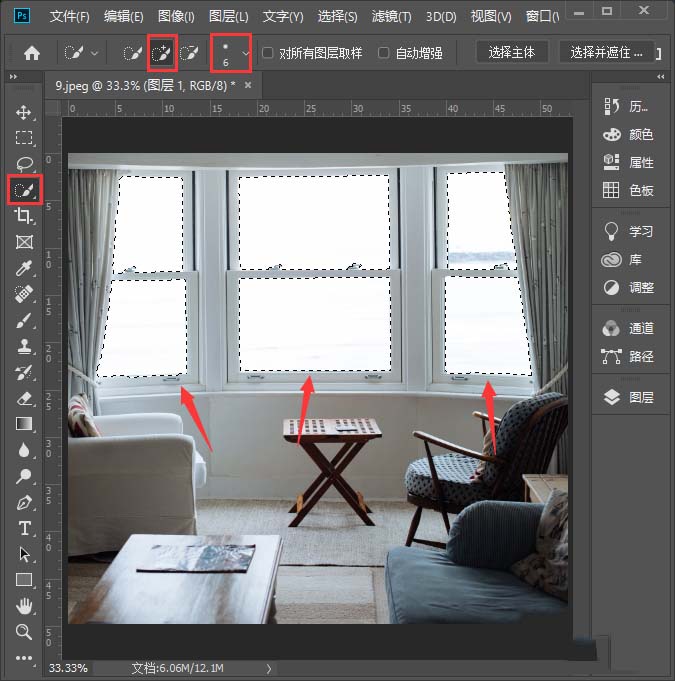675x681 pixels.
Task: Select the Type tool
Action: tap(23, 529)
